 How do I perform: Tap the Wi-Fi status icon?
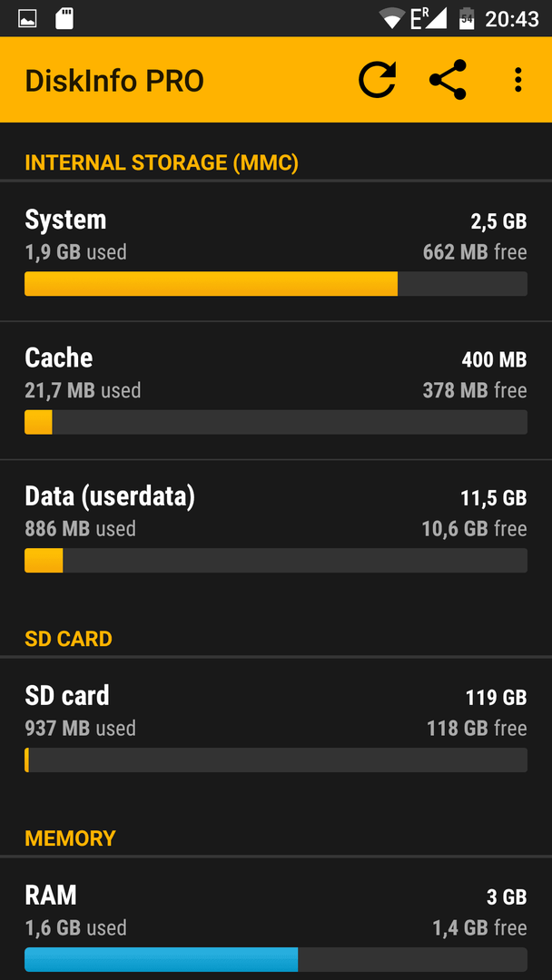coord(392,19)
